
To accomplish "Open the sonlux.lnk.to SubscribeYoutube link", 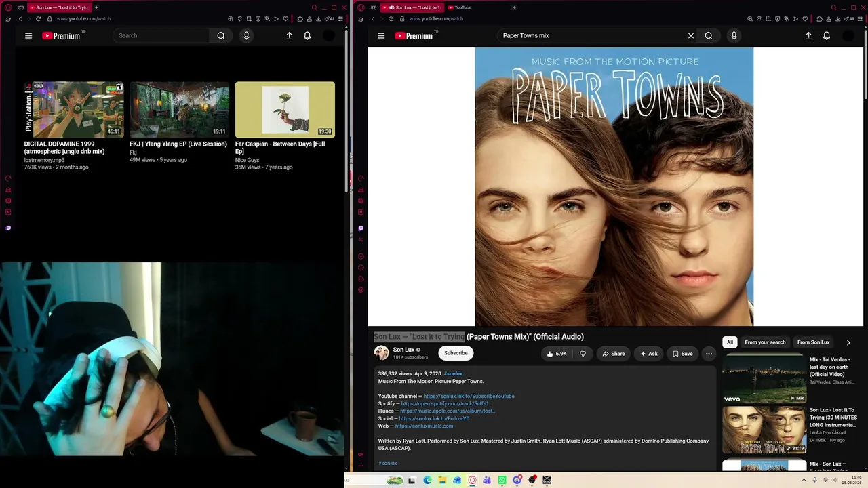I will click(469, 396).
